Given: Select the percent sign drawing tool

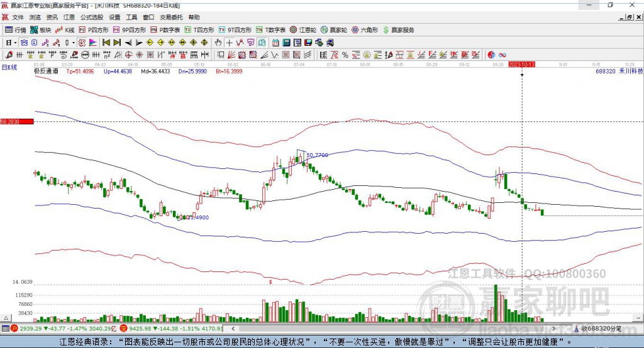Looking at the screenshot, I should pyautogui.click(x=345, y=55).
